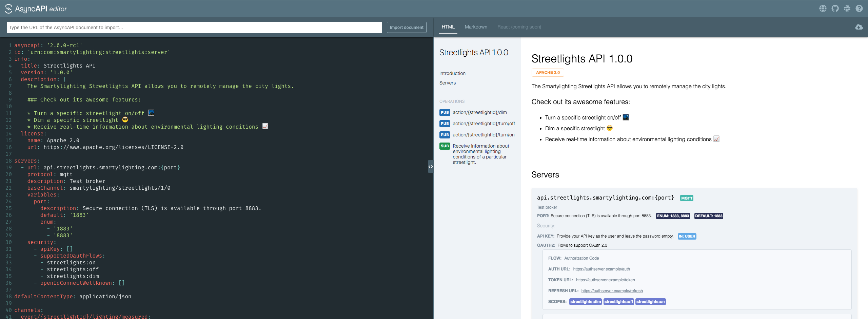Viewport: 868px width, 319px height.
Task: Open PUB action/{streetlightId}/turn/on operation
Action: [477, 135]
